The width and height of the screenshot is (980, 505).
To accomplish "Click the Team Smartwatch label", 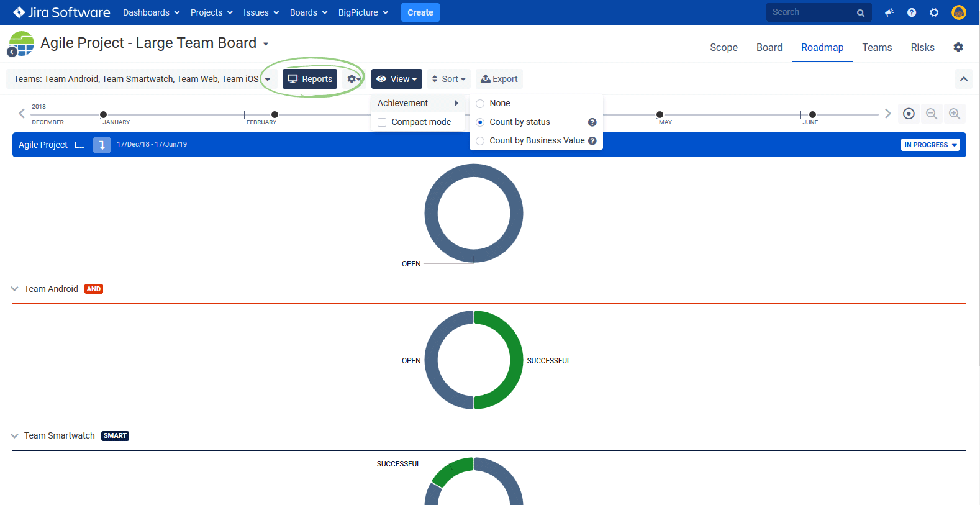I will pyautogui.click(x=60, y=435).
